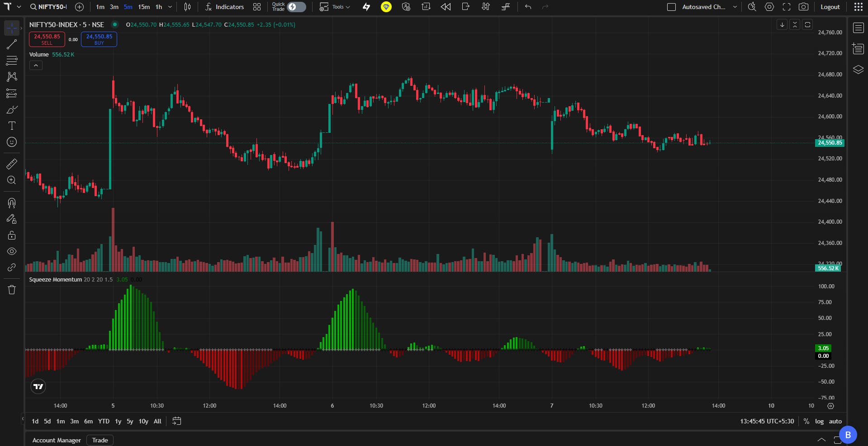This screenshot has width=868, height=446.
Task: Toggle hide all drawings eye icon
Action: [12, 251]
